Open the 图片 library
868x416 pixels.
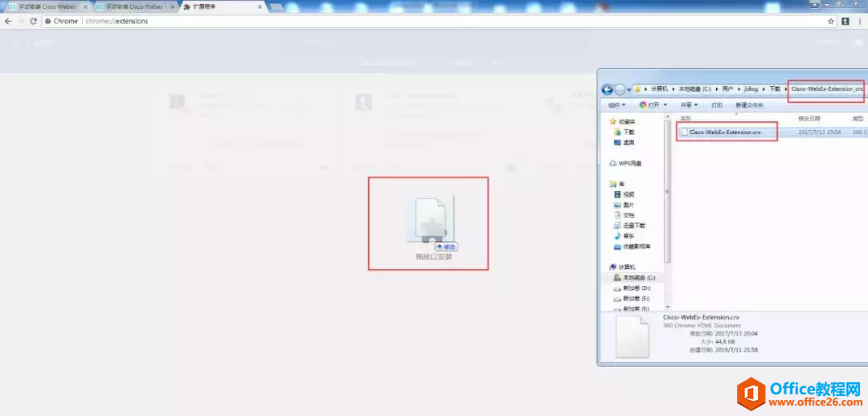pos(624,205)
